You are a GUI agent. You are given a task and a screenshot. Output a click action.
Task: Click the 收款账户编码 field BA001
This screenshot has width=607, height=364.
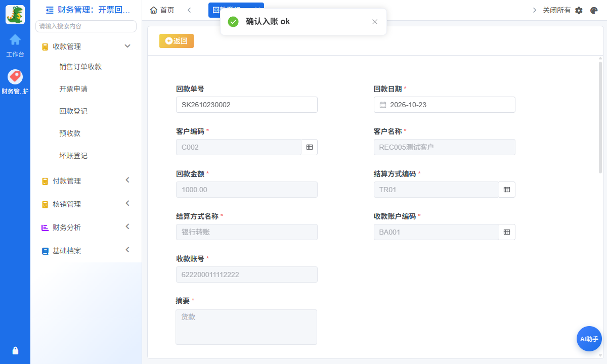(x=437, y=232)
